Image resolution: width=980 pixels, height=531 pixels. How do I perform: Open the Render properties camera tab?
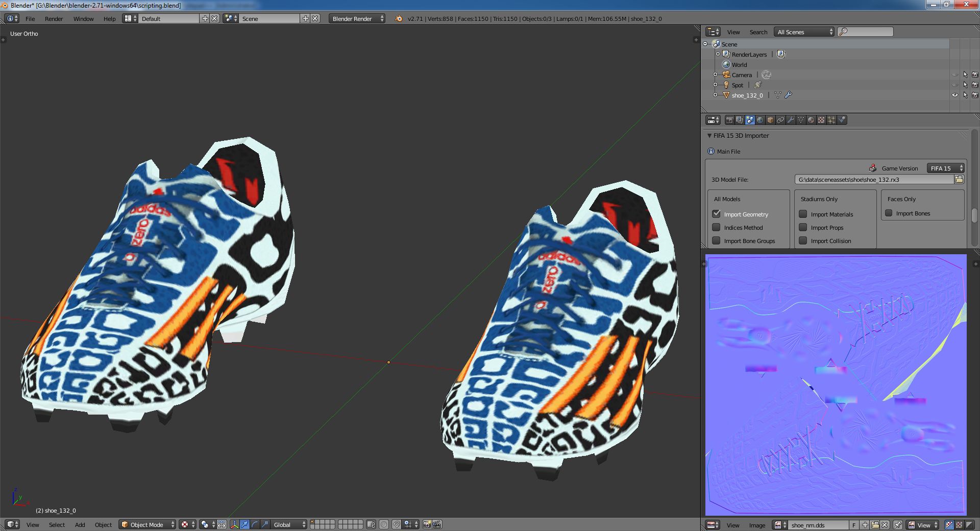point(729,120)
